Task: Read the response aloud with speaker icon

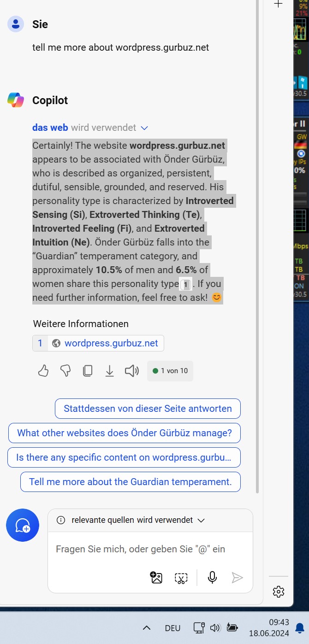Action: tap(132, 371)
